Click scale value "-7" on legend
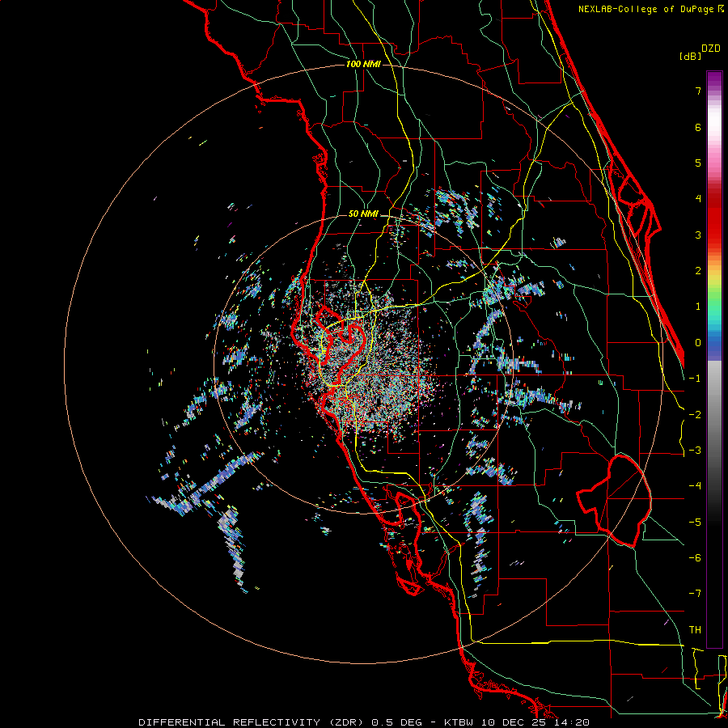The image size is (728, 728). [695, 594]
